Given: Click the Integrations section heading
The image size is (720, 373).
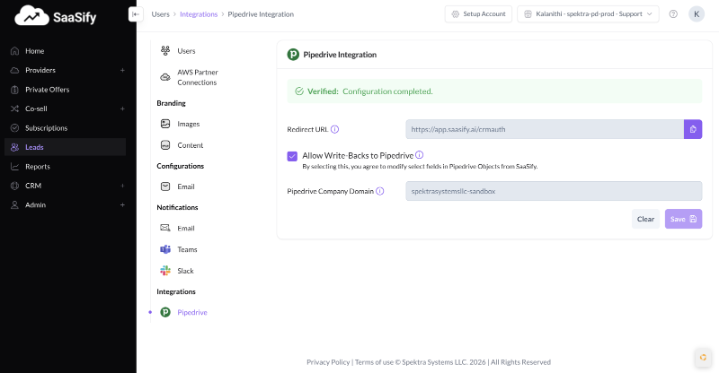Looking at the screenshot, I should (x=176, y=292).
